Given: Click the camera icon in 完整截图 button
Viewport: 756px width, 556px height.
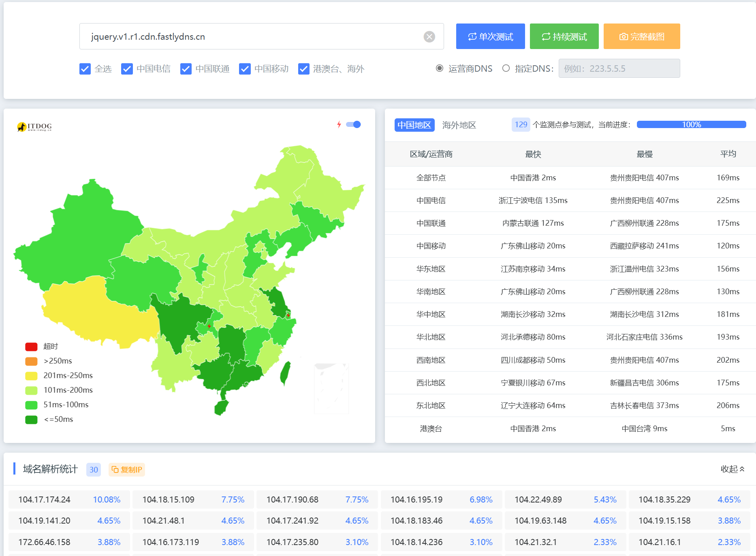Looking at the screenshot, I should tap(624, 37).
